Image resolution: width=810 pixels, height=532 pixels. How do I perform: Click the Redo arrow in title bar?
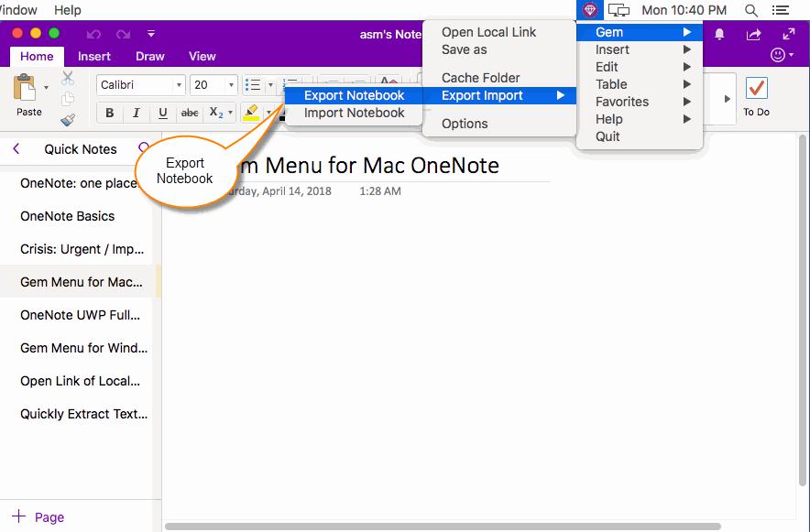pos(124,34)
